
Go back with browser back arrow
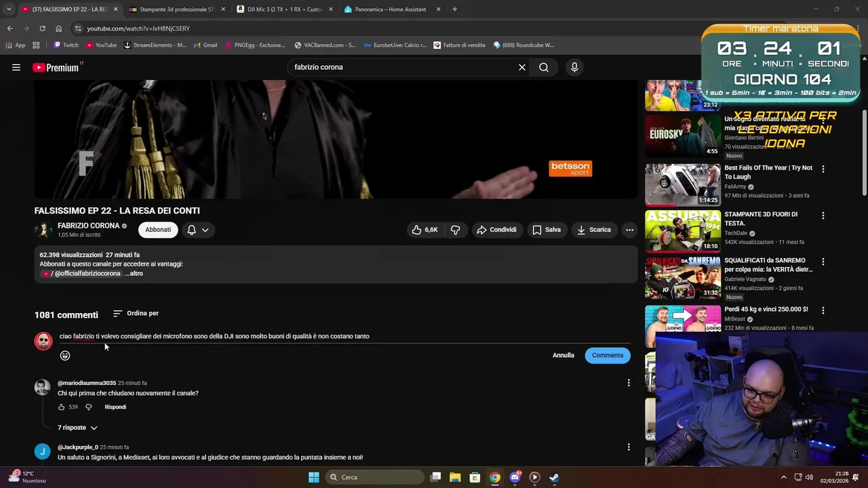(9, 28)
